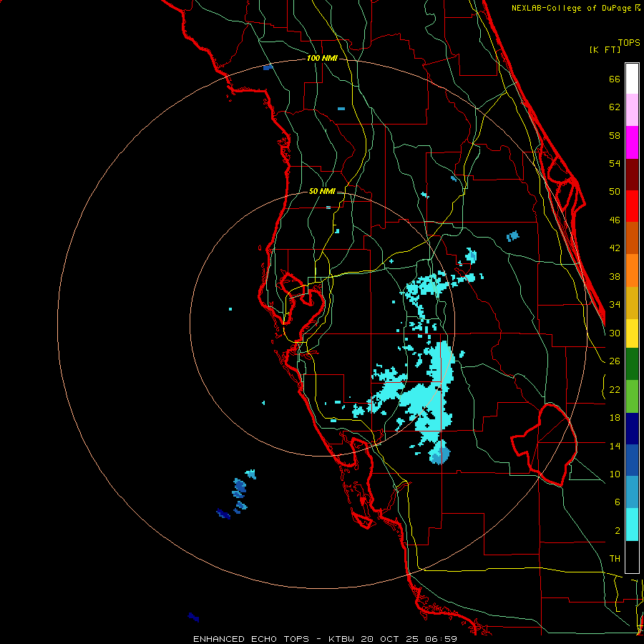Click the '58' legend value
The height and width of the screenshot is (644, 644).
pos(615,135)
